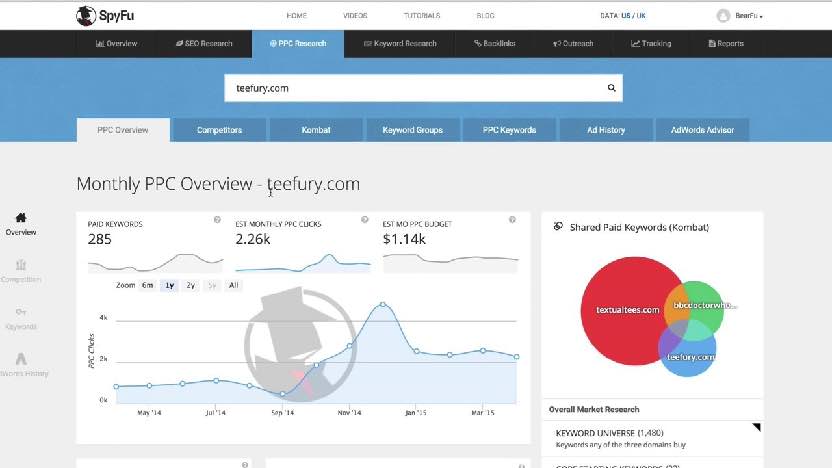Switch to the Kombat tab
This screenshot has height=468, width=832.
click(x=316, y=130)
